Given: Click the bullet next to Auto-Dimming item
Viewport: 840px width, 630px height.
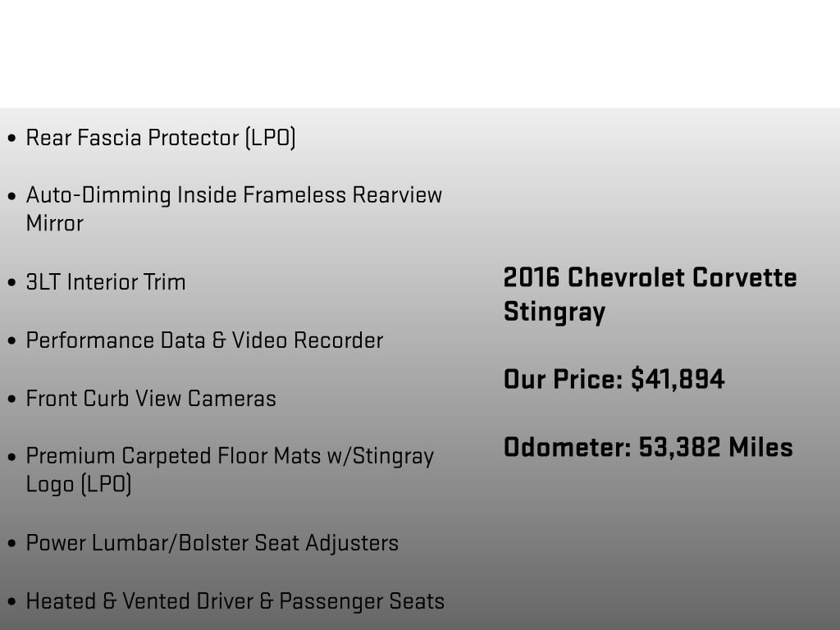Looking at the screenshot, I should [x=11, y=197].
